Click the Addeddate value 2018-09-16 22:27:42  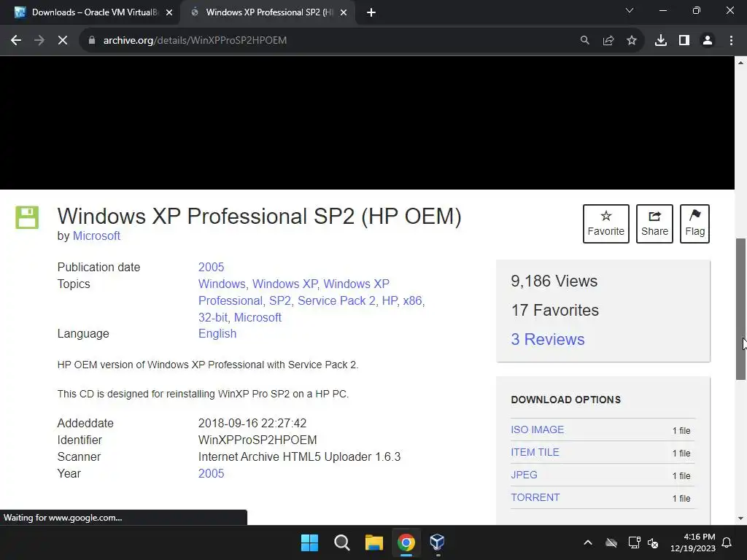pos(252,424)
